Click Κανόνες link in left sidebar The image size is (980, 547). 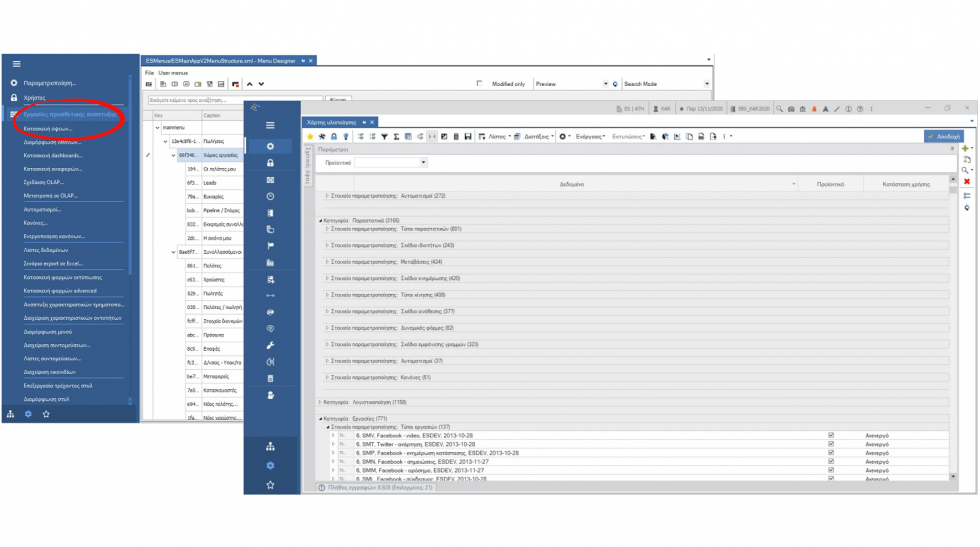[x=36, y=223]
